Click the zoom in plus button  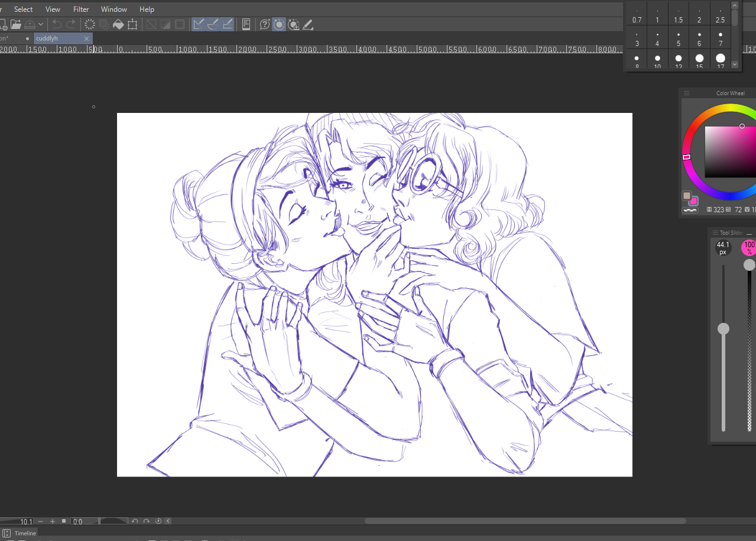click(x=53, y=521)
